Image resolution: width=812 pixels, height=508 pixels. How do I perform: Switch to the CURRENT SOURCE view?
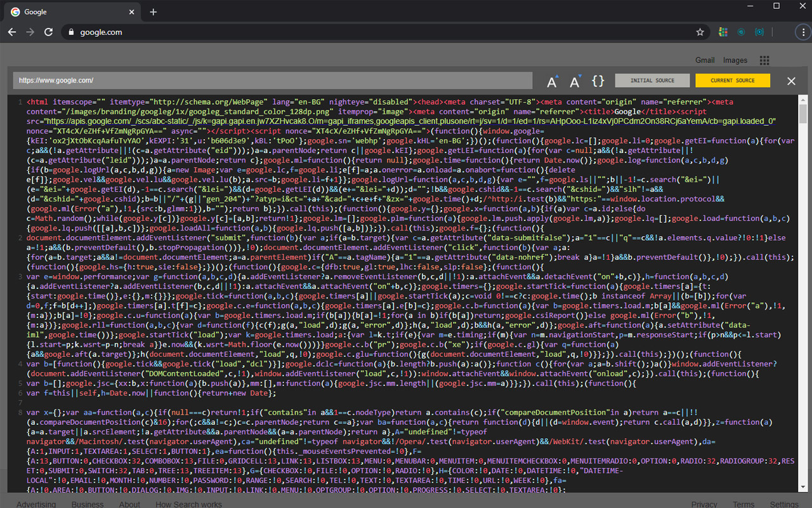733,80
